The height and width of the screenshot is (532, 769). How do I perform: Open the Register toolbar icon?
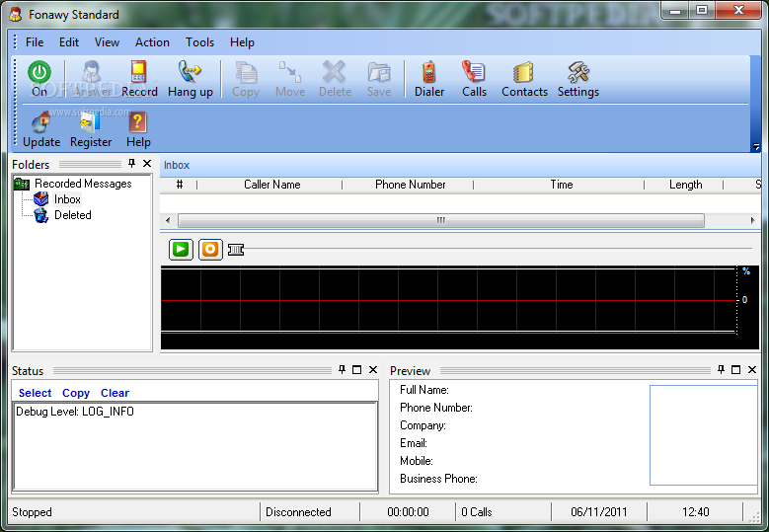point(91,129)
